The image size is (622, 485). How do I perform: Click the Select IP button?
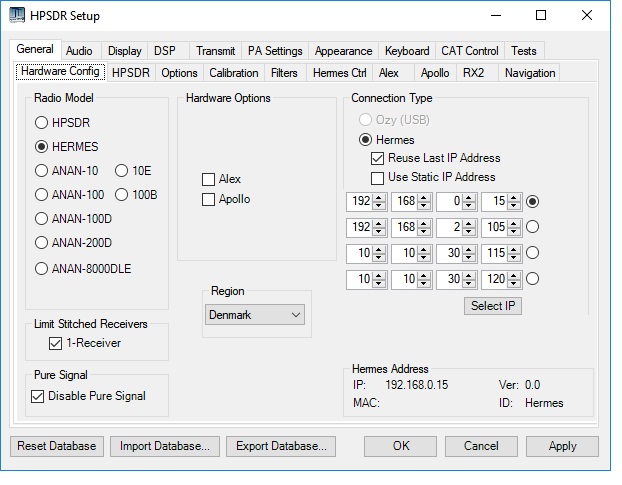(x=493, y=306)
